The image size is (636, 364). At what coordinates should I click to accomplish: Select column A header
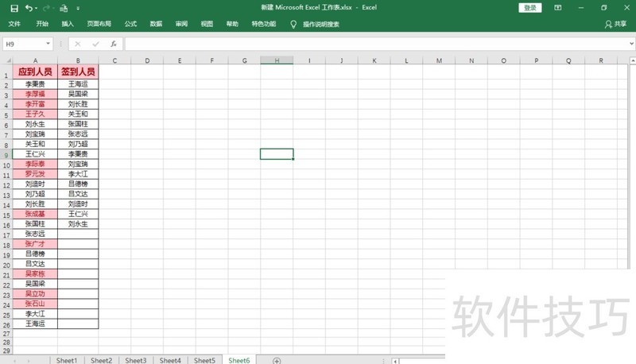(x=35, y=60)
